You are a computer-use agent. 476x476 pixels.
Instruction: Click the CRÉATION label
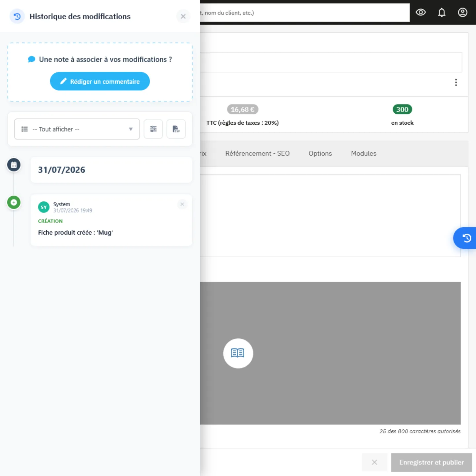50,221
